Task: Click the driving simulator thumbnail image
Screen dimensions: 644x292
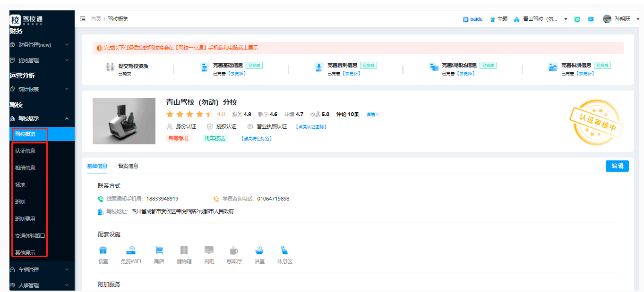Action: (x=124, y=121)
